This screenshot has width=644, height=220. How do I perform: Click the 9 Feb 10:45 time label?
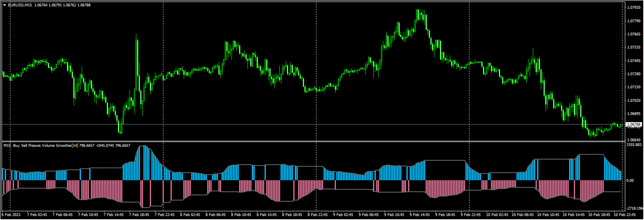[394, 215]
